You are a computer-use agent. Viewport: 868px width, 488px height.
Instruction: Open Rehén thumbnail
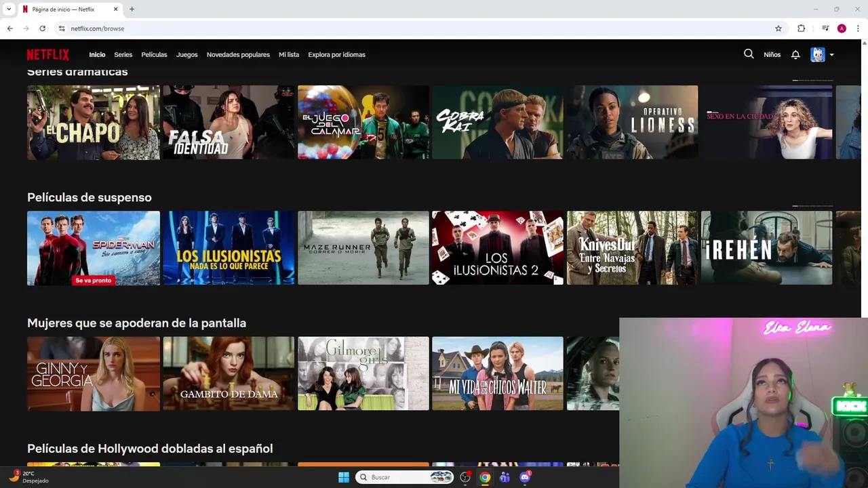tap(767, 248)
